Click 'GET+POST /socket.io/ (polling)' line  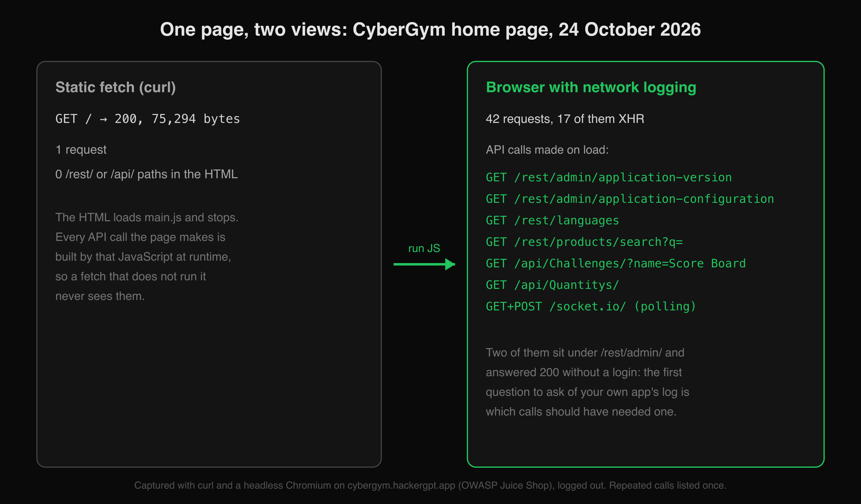[591, 307]
